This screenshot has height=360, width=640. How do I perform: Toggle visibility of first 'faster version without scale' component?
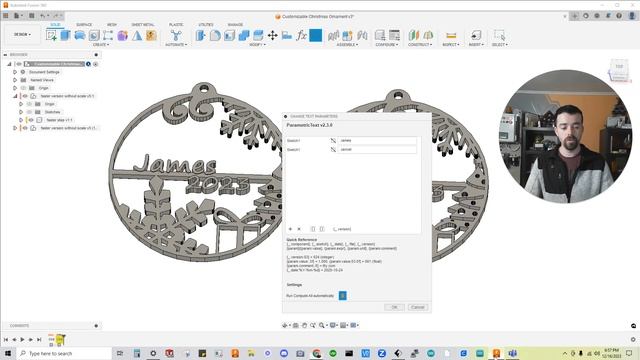click(x=25, y=96)
